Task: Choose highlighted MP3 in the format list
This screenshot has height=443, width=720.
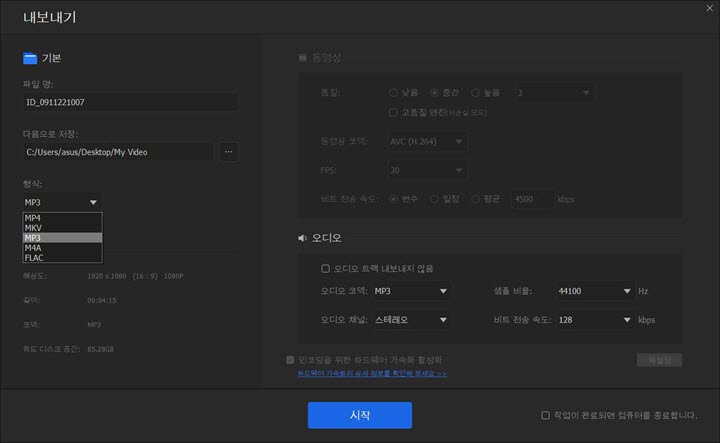Action: coord(62,238)
